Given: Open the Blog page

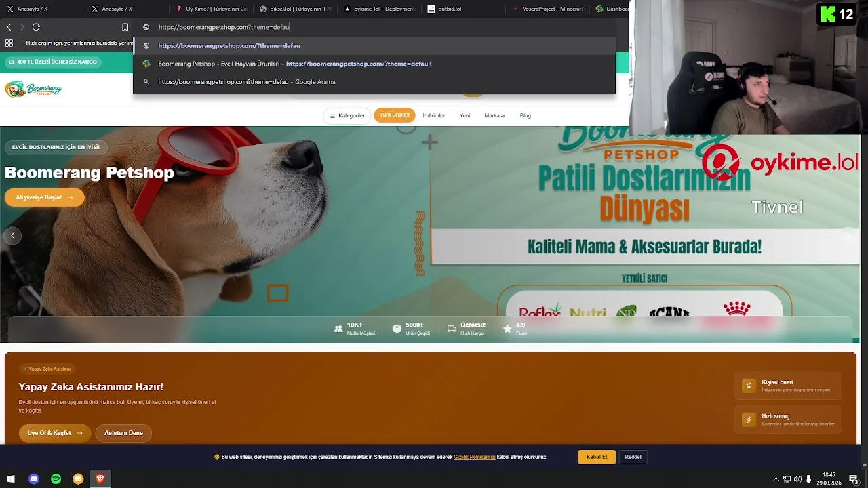Looking at the screenshot, I should click(x=526, y=115).
